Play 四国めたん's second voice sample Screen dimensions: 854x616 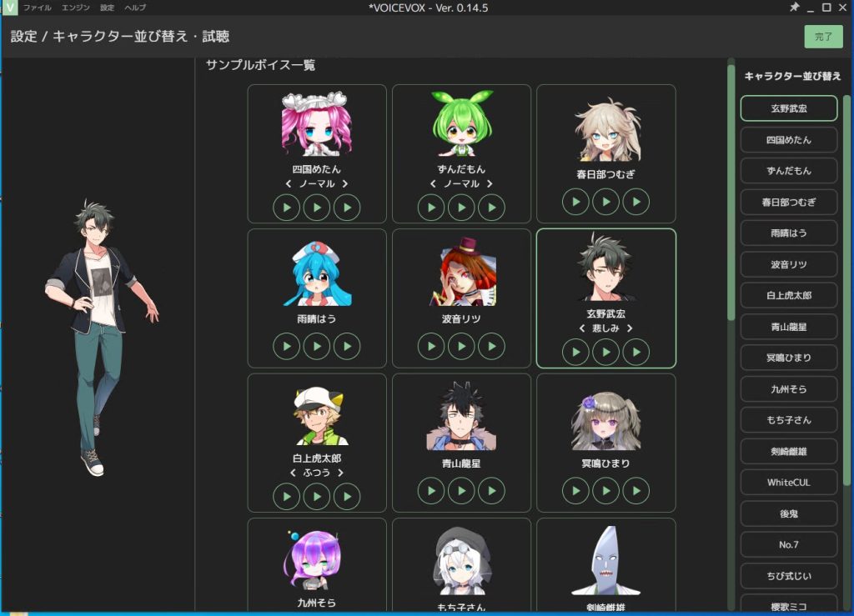(x=317, y=208)
